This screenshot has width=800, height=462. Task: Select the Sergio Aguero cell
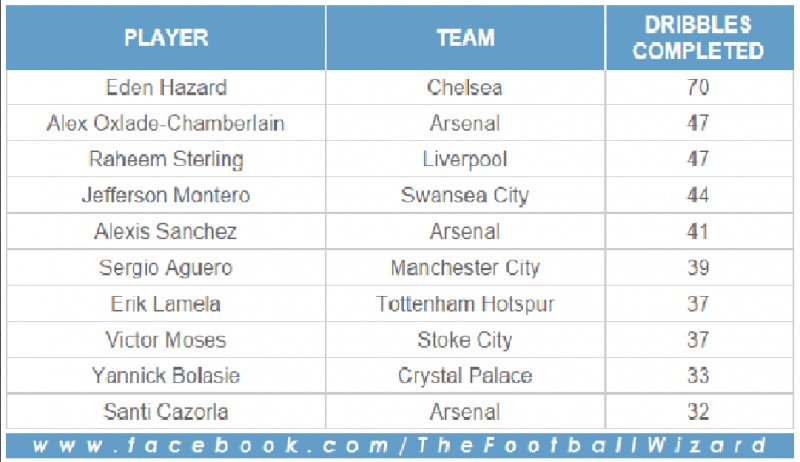[166, 268]
